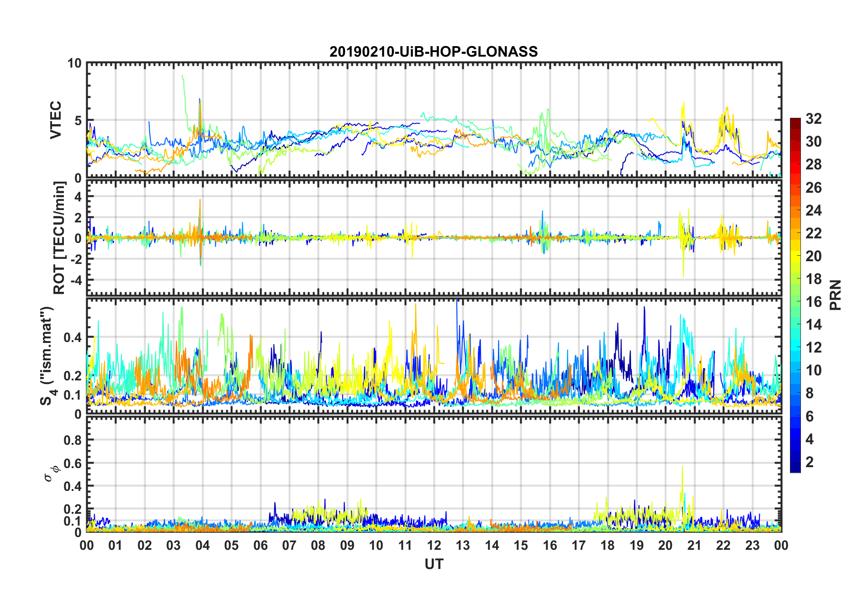Click the S4 axis tick 0.2
The height and width of the screenshot is (590, 868).
(x=73, y=376)
